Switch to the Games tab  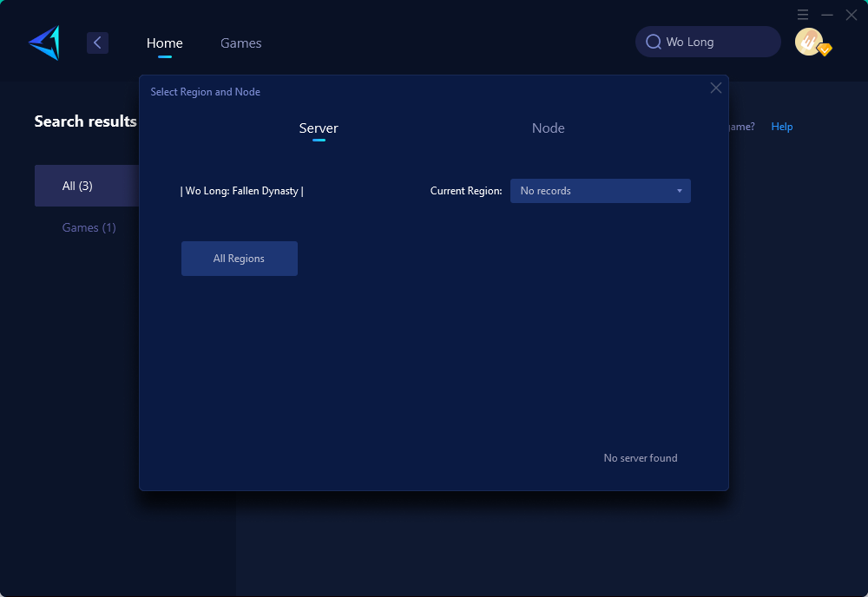point(240,43)
